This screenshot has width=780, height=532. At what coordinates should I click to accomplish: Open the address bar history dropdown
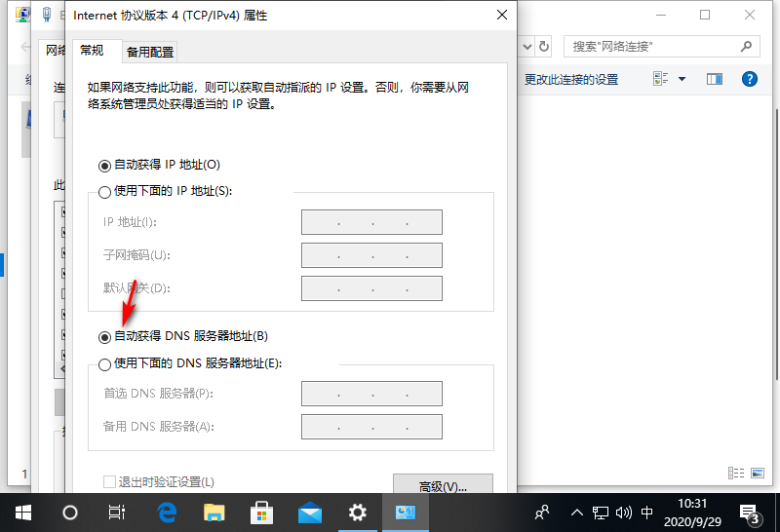coord(527,46)
